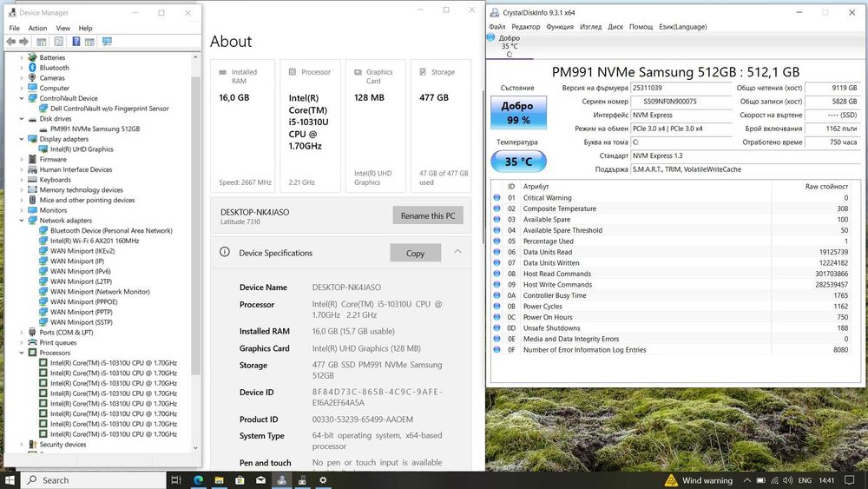Image resolution: width=868 pixels, height=489 pixels.
Task: Open Task View from the taskbar
Action: [176, 480]
